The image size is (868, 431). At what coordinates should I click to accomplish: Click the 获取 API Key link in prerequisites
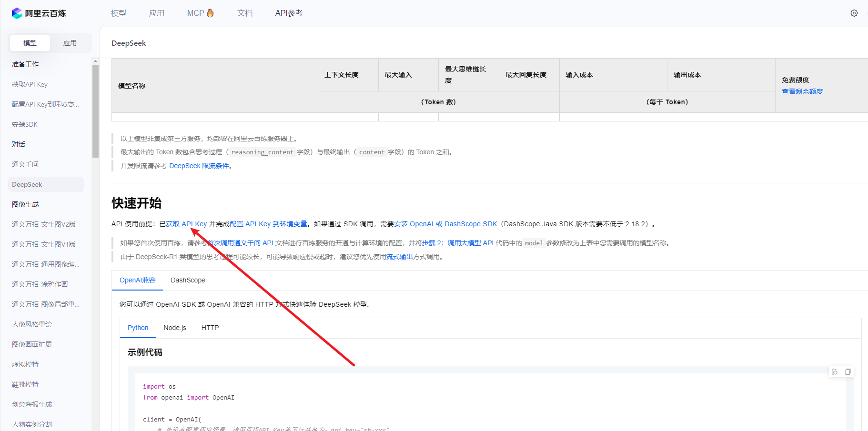tap(186, 224)
